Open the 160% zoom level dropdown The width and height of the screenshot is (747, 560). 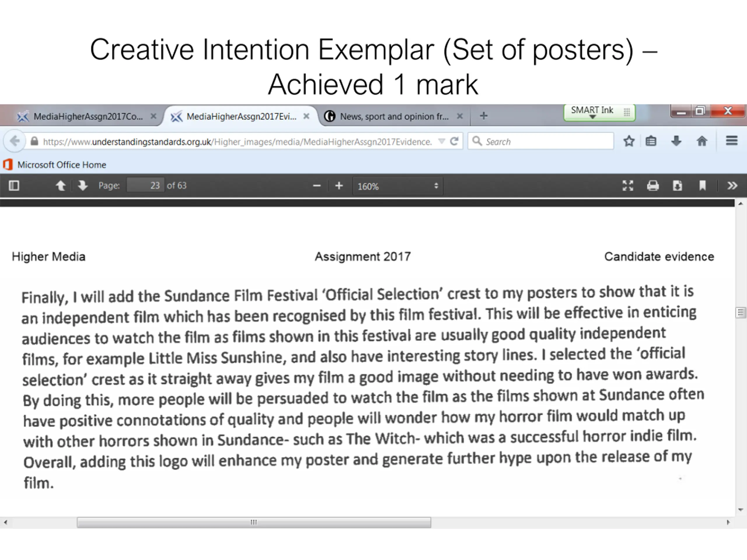pos(398,186)
